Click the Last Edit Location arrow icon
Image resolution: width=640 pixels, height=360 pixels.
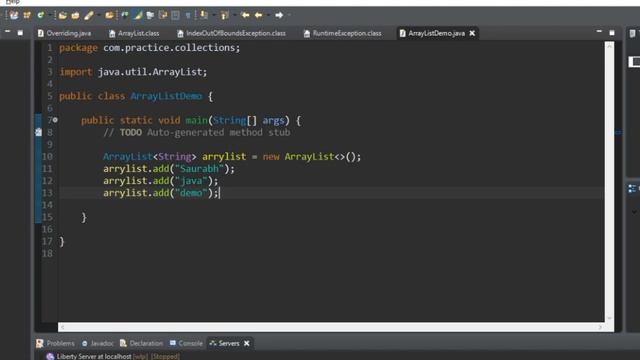245,15
